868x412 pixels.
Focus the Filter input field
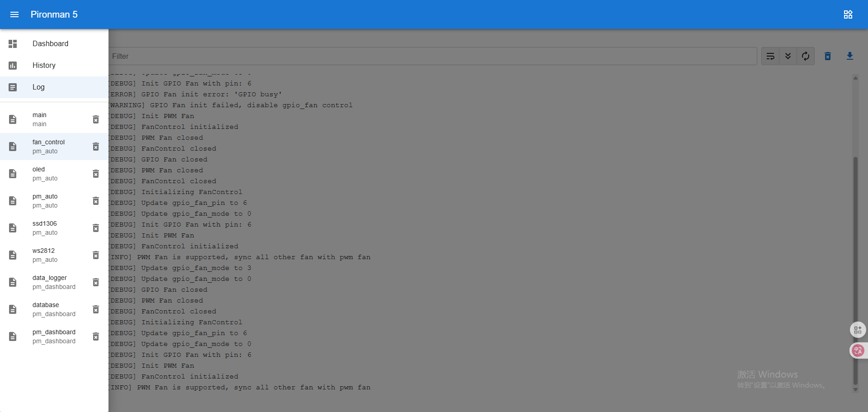click(x=433, y=56)
